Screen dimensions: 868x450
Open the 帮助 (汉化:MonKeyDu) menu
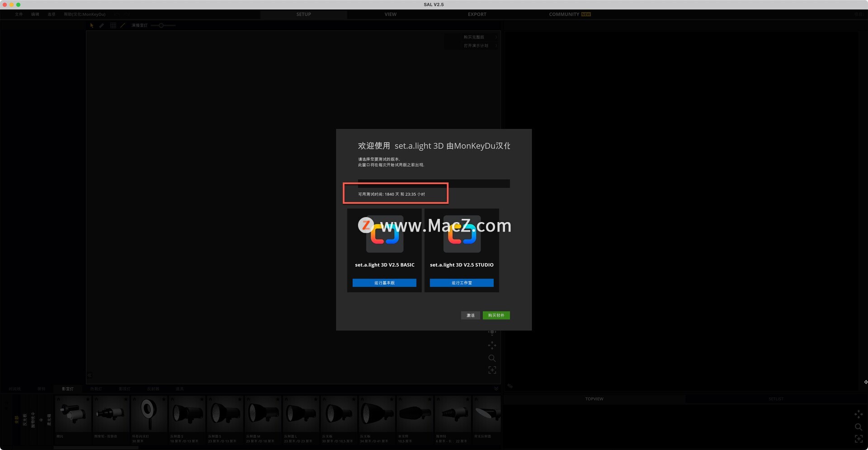point(85,14)
